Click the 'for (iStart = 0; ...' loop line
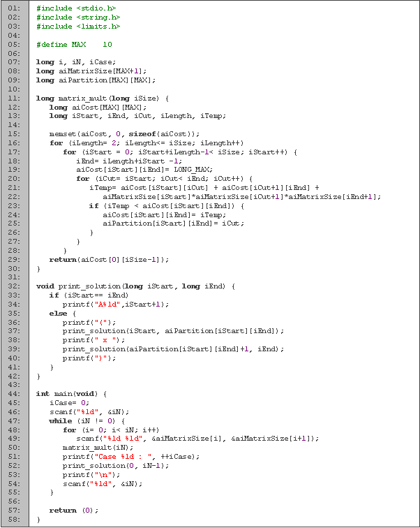This screenshot has height=528, width=420. click(x=180, y=152)
